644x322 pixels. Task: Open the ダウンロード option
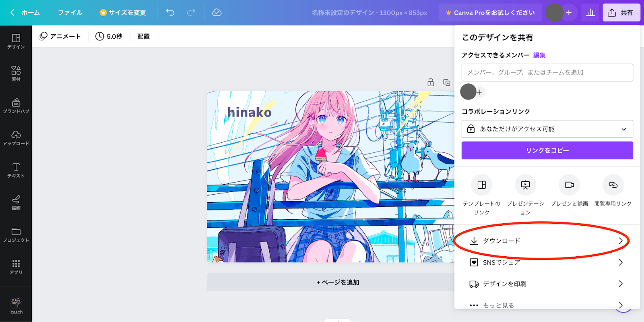pyautogui.click(x=547, y=241)
